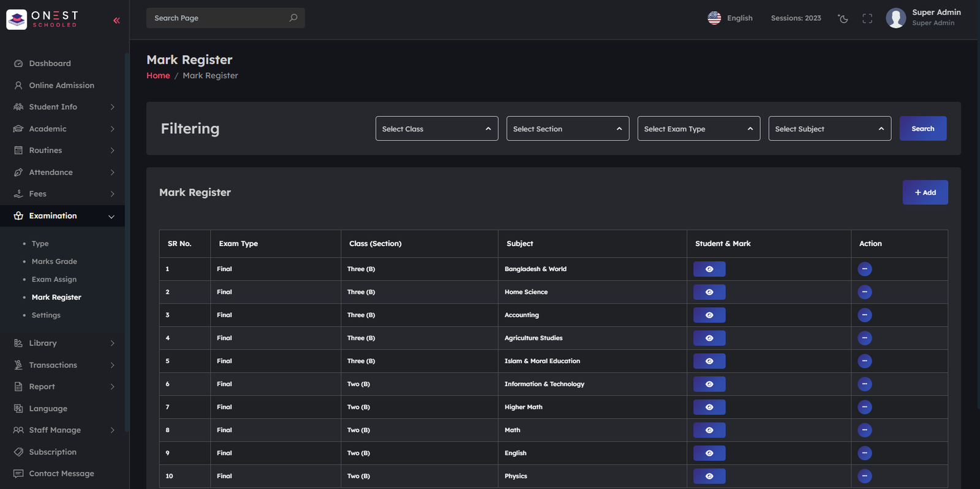
Task: Click the Library books icon
Action: pos(18,343)
